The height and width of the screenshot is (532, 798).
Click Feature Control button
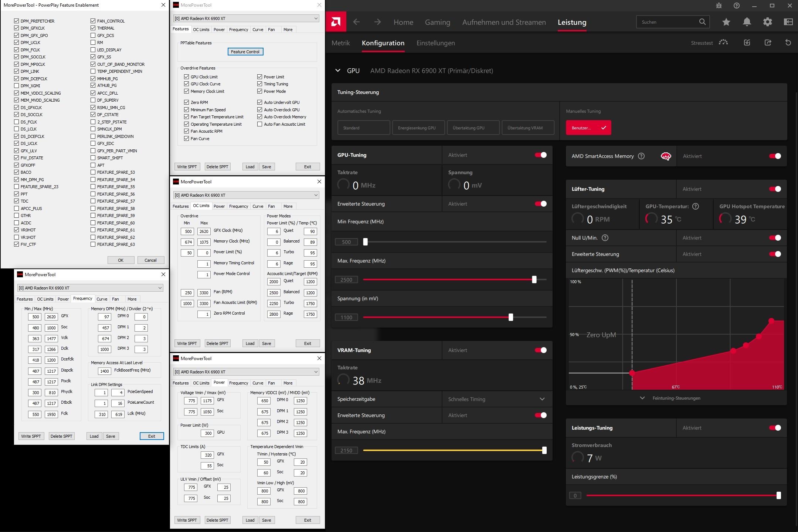click(245, 52)
